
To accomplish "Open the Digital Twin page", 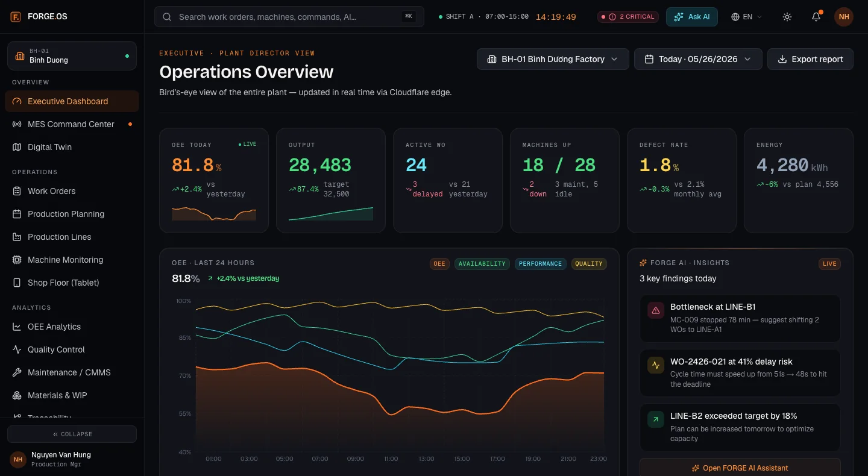I will [x=72, y=147].
